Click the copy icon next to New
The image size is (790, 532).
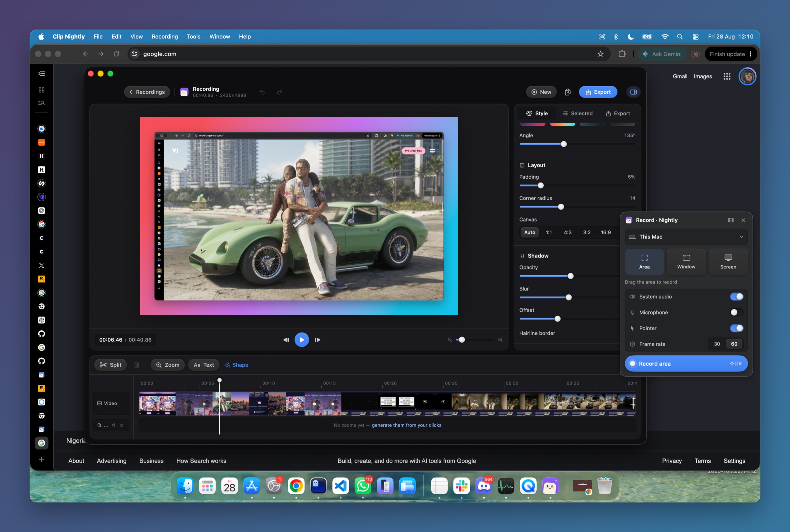coord(568,92)
